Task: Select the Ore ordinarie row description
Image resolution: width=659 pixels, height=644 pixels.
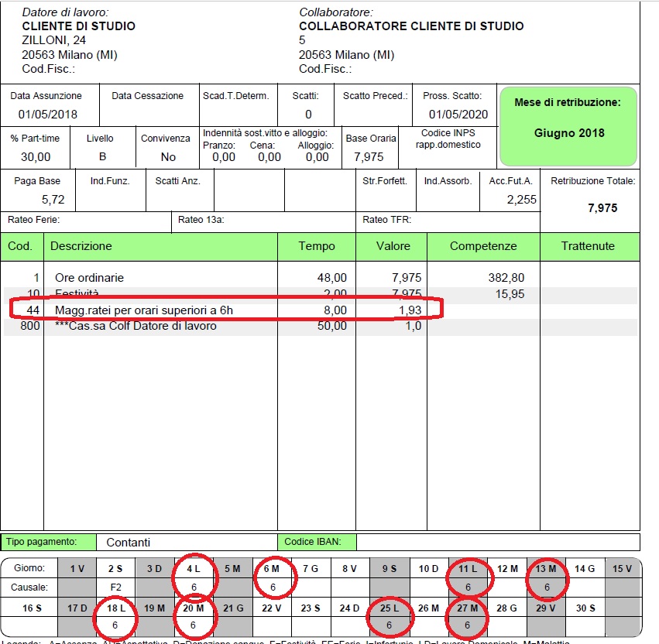Action: tap(89, 277)
